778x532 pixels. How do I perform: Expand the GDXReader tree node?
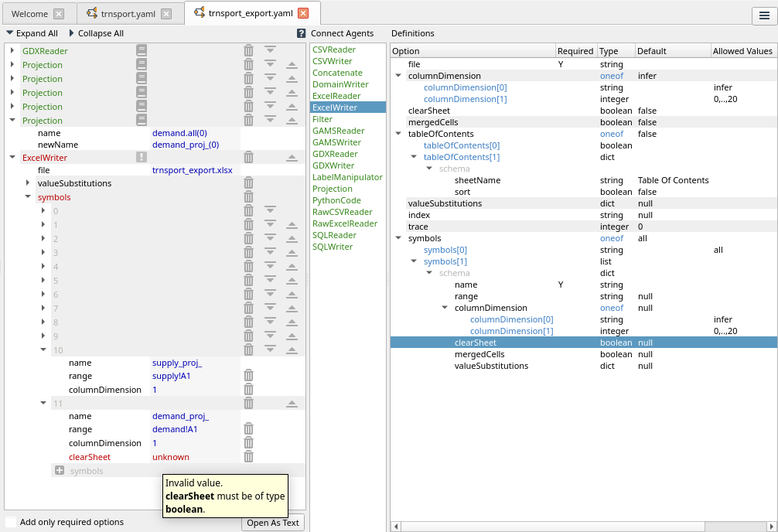[x=12, y=51]
